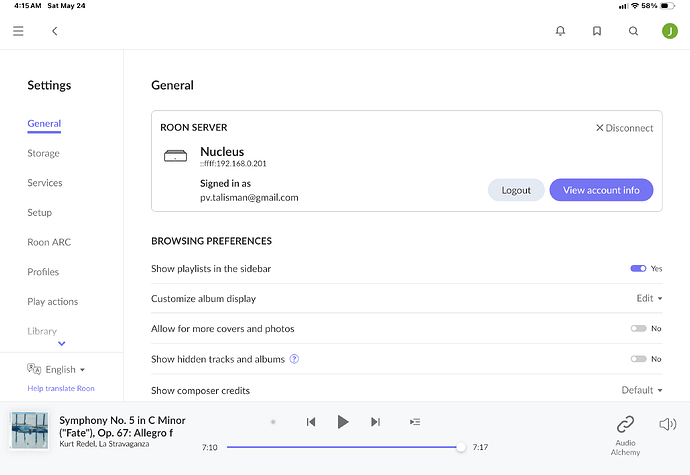
Task: Open notifications bell
Action: tap(560, 31)
